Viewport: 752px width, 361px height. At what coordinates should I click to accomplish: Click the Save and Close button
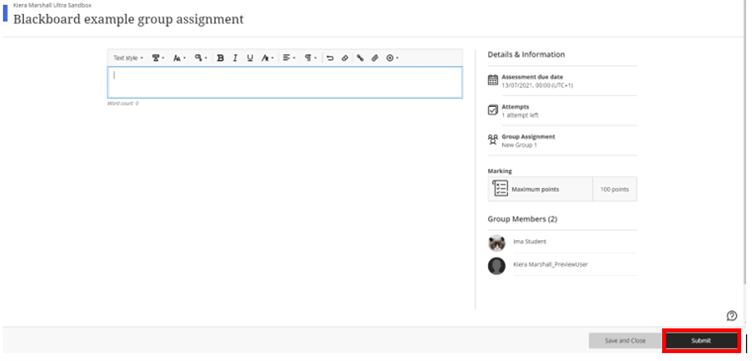coord(625,340)
